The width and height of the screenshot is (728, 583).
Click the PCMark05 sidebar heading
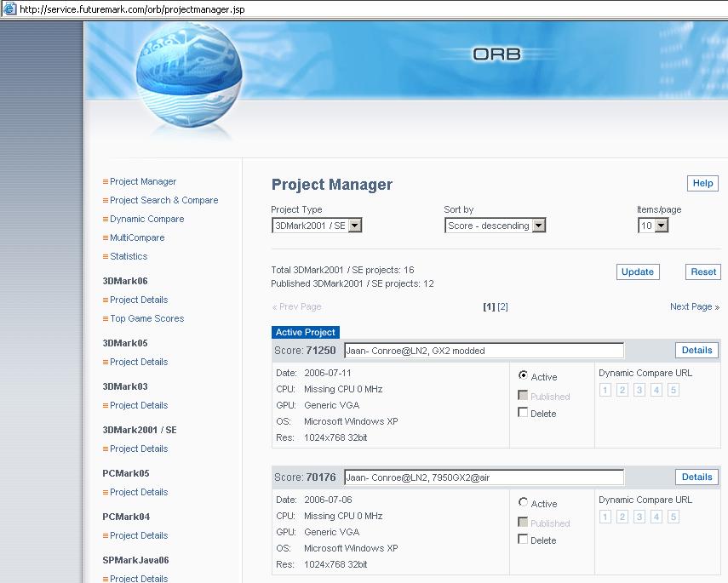[x=126, y=473]
